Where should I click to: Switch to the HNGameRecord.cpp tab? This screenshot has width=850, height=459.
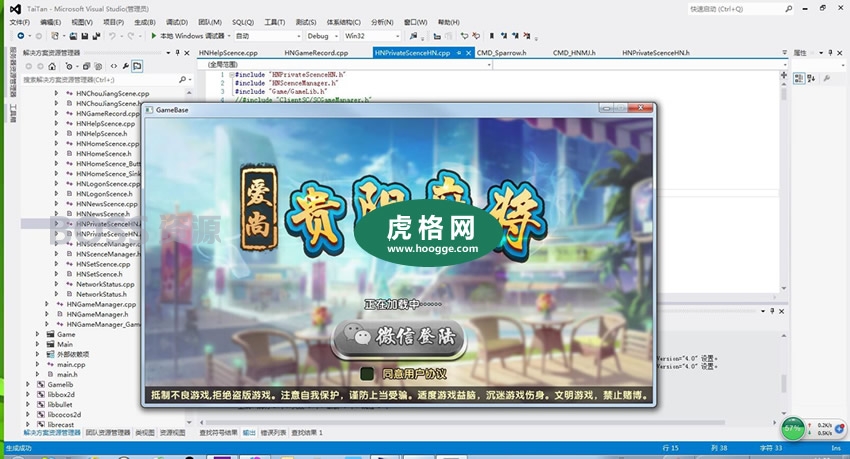pyautogui.click(x=316, y=53)
